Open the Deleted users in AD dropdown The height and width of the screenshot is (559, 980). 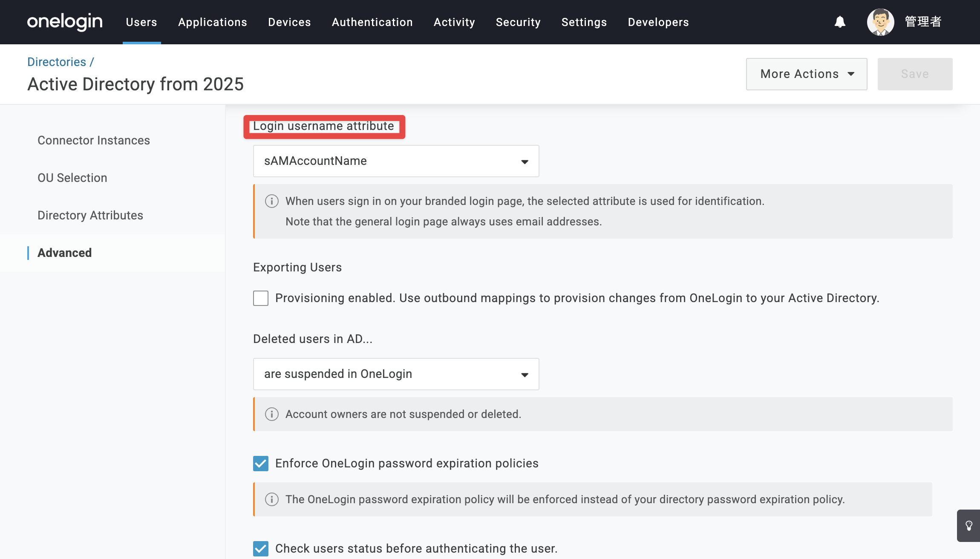396,374
